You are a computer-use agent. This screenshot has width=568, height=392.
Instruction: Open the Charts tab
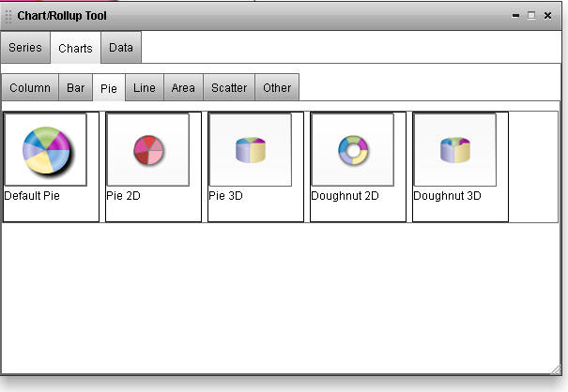(x=75, y=48)
